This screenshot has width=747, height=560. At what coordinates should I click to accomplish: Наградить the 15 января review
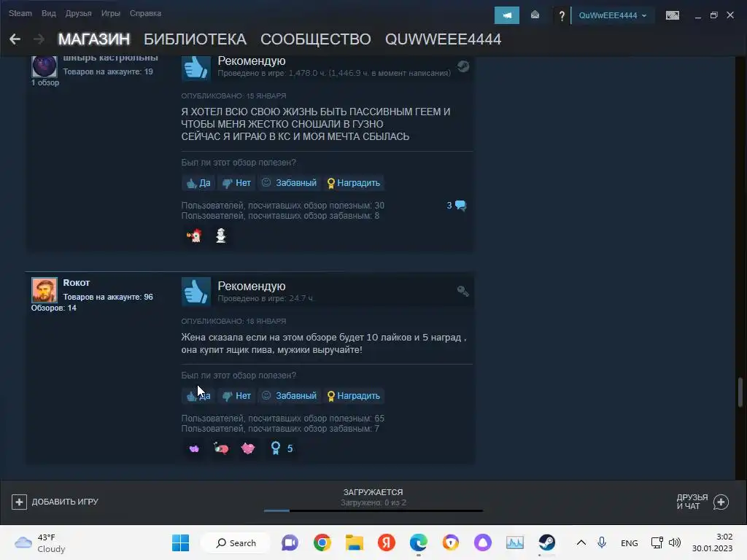click(354, 183)
